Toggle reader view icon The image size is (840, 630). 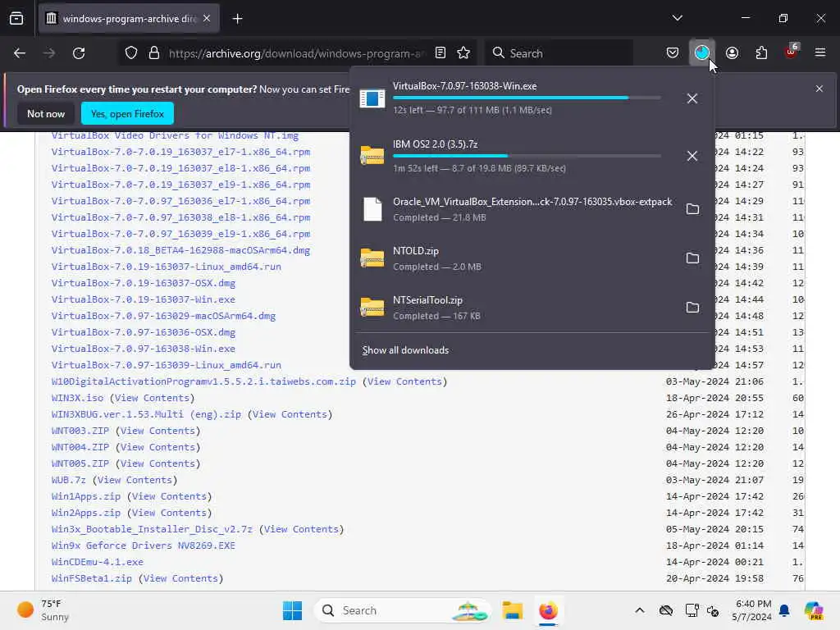click(441, 53)
